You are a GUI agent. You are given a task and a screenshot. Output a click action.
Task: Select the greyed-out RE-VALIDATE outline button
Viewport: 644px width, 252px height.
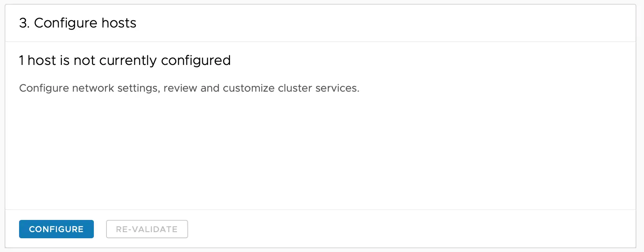tap(147, 229)
